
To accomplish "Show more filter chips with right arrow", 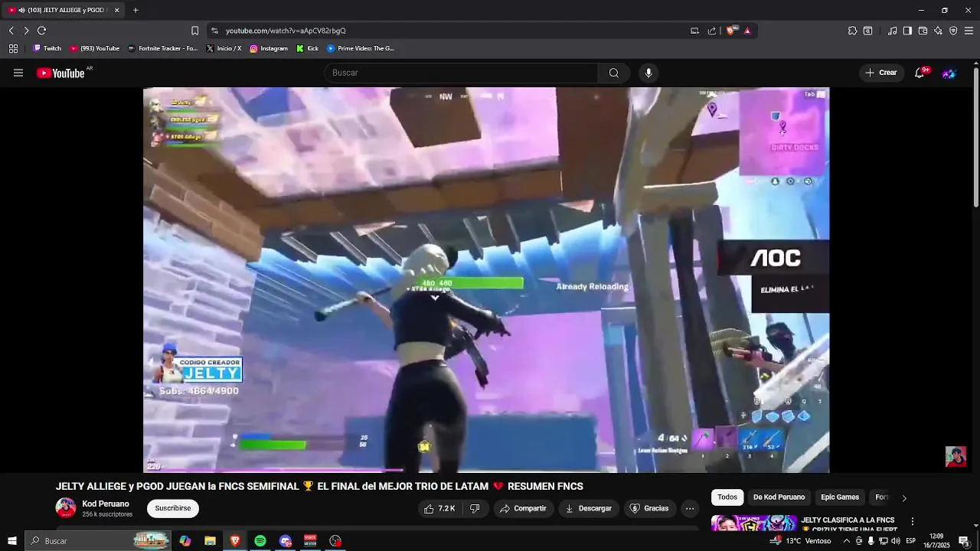I will [x=903, y=498].
